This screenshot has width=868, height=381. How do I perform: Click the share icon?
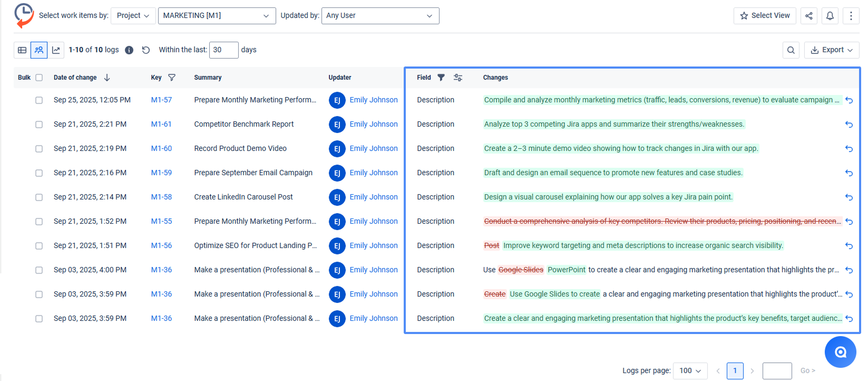808,16
